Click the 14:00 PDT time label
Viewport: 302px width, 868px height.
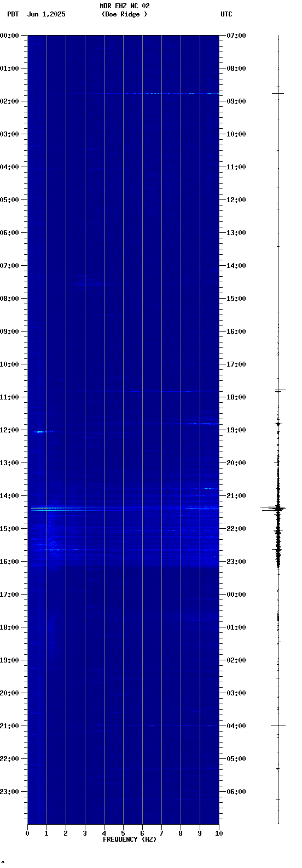coord(9,496)
